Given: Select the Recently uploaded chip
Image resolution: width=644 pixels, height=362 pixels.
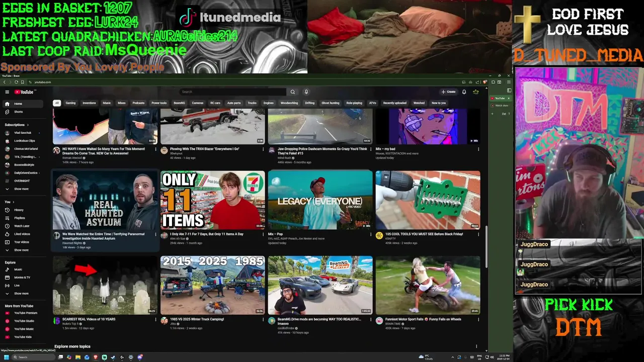Looking at the screenshot, I should coord(394,103).
